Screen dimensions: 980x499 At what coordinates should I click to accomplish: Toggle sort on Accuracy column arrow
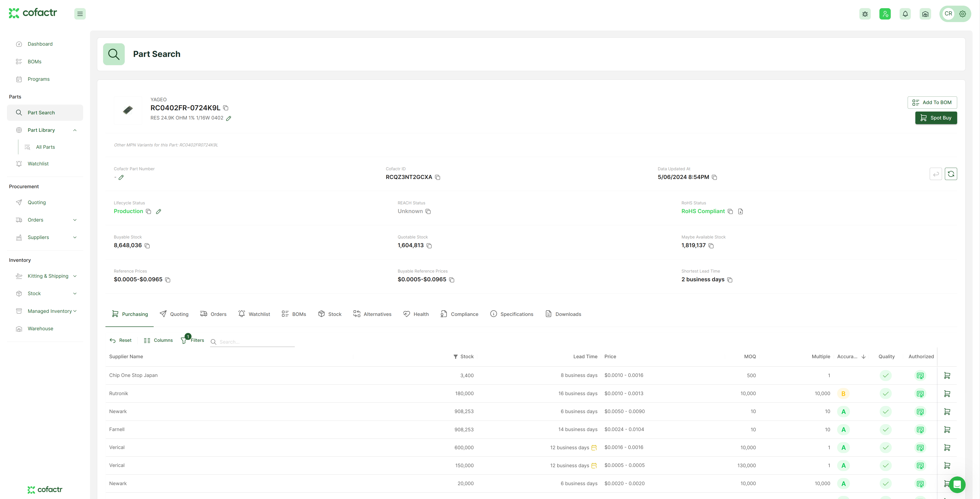(x=864, y=357)
